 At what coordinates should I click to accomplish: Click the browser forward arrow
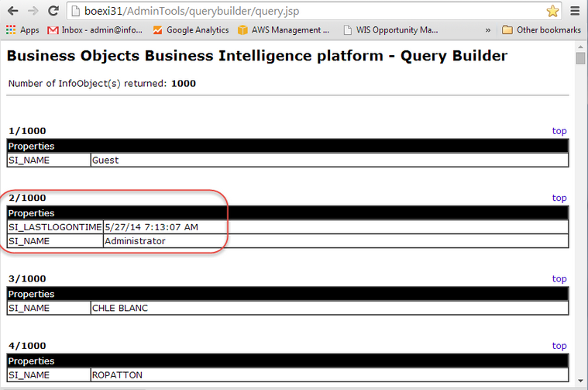[x=33, y=11]
